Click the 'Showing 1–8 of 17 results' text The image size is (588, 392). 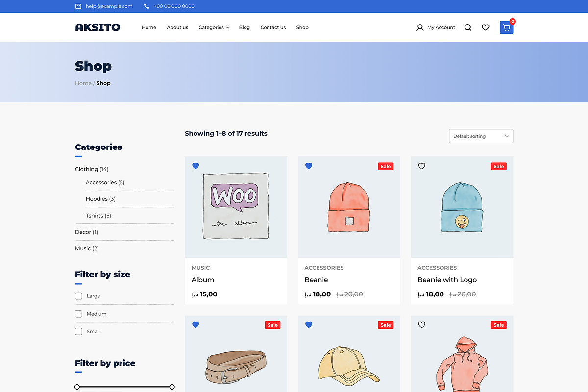tap(226, 133)
